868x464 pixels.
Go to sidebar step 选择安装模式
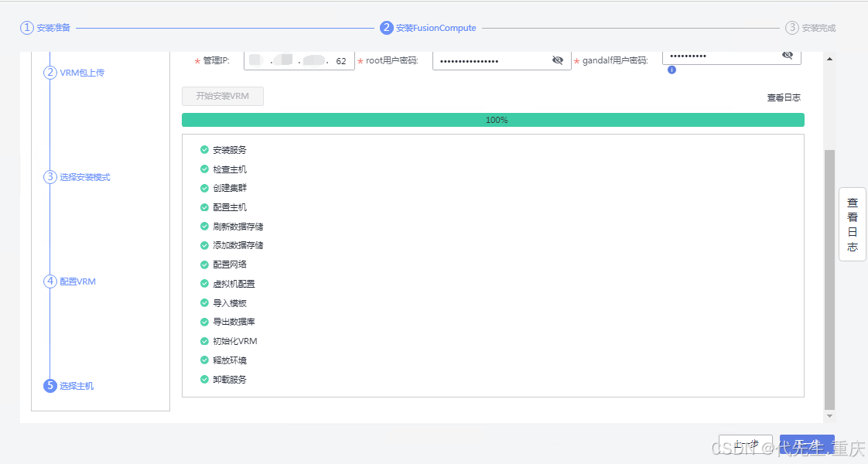click(x=77, y=177)
